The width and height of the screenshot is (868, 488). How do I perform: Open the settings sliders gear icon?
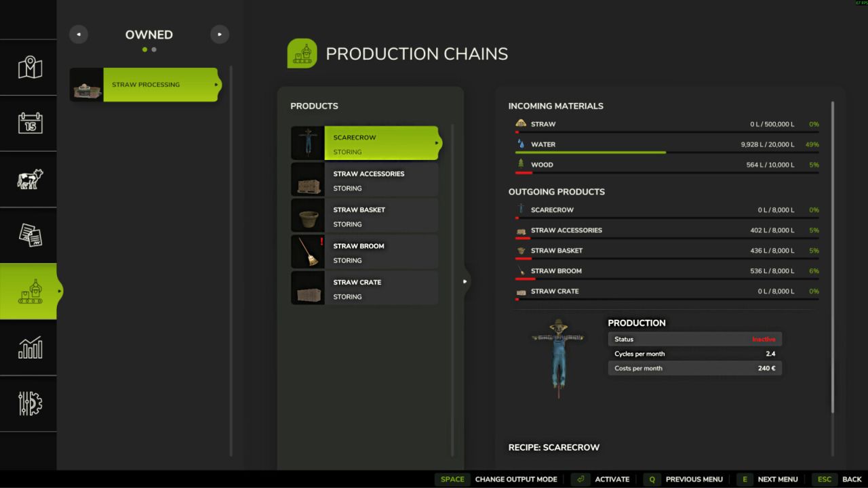[x=29, y=403]
